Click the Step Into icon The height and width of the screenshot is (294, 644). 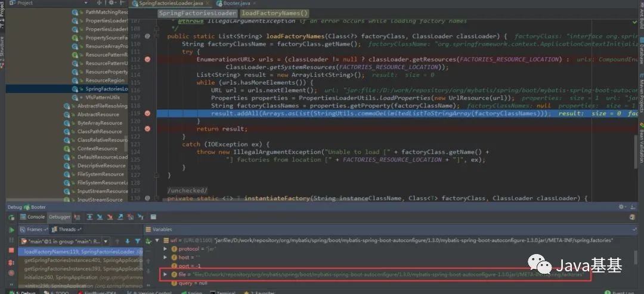pyautogui.click(x=100, y=217)
